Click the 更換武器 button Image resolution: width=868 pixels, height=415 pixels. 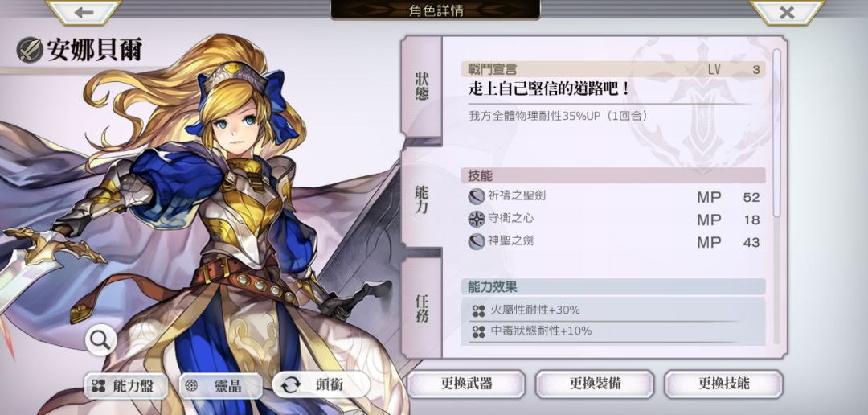466,384
